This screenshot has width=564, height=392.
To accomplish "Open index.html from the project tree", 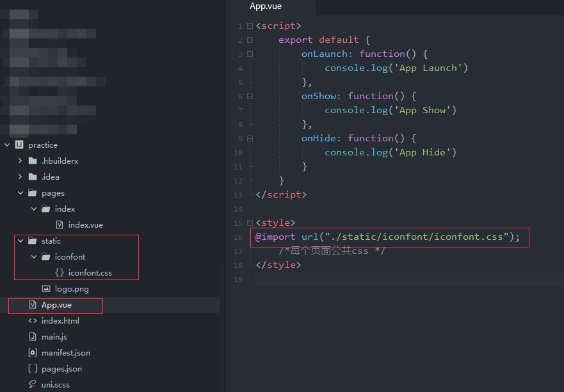I will [60, 321].
